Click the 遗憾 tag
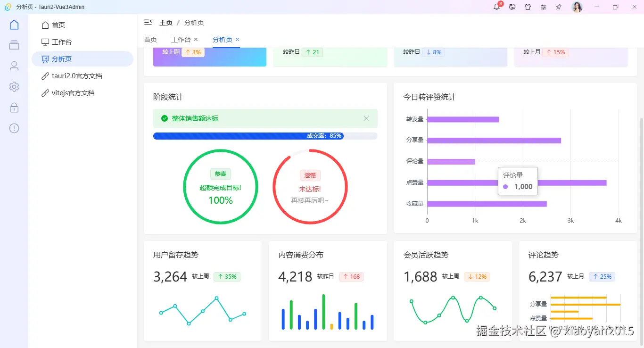The image size is (644, 348). pyautogui.click(x=310, y=175)
